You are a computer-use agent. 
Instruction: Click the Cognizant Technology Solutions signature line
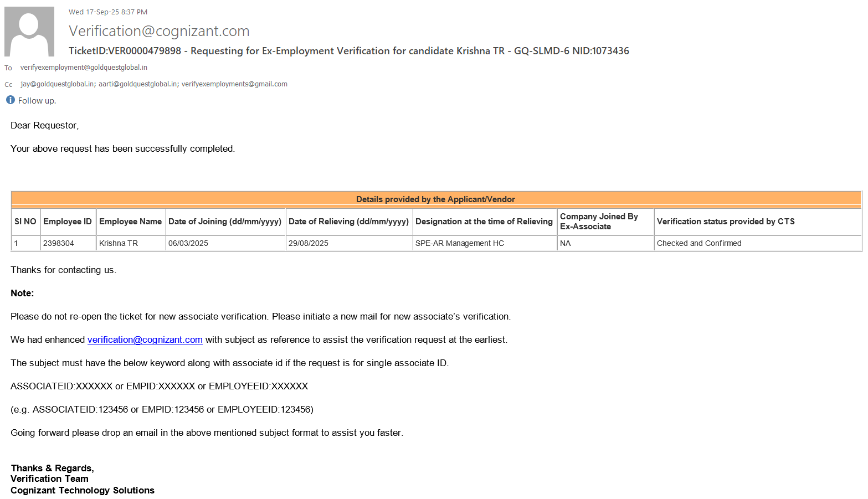83,491
